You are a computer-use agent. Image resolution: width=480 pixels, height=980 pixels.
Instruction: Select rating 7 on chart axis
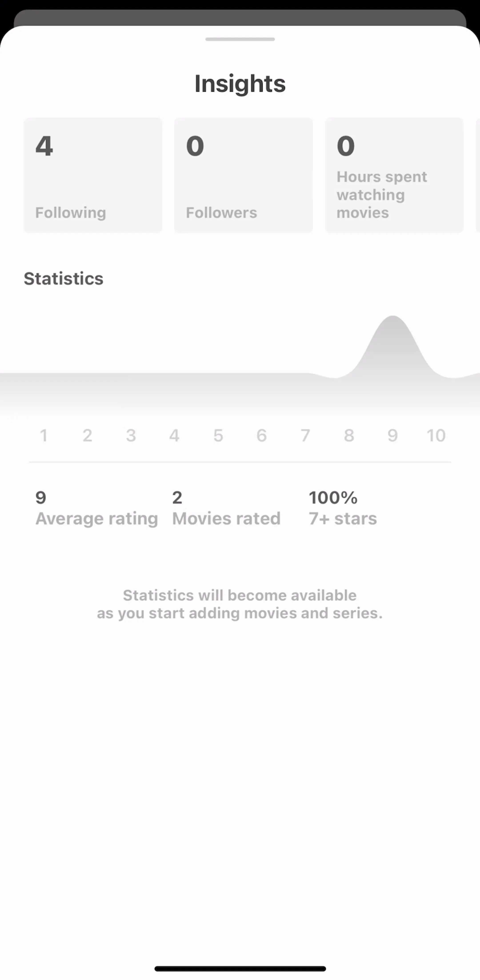(305, 435)
